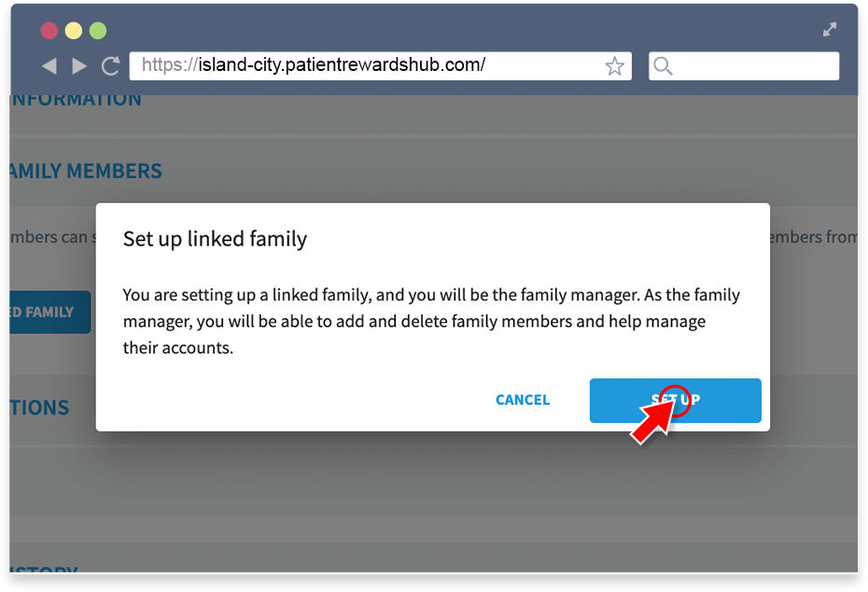Click the red close window dot
The width and height of the screenshot is (868, 592).
pos(49,31)
